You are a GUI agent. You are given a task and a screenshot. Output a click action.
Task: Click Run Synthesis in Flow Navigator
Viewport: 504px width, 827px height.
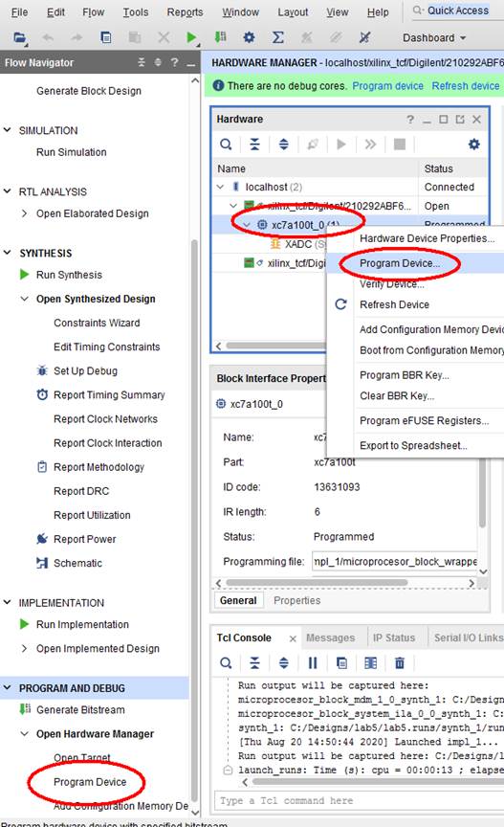pos(69,275)
